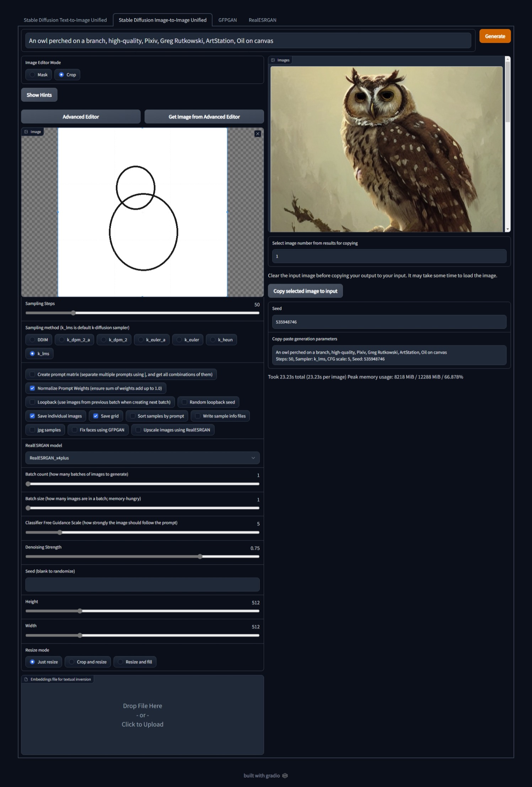532x787 pixels.
Task: Open the Advanced Editor
Action: pos(81,117)
